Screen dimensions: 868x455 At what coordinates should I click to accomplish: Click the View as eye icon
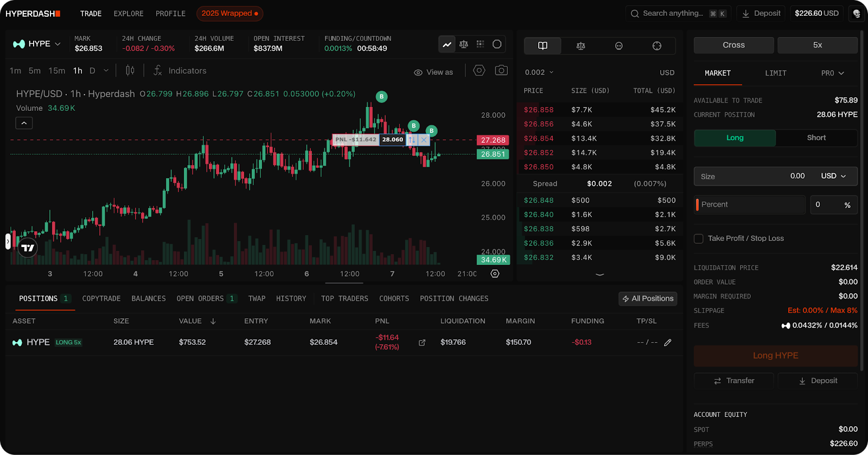pyautogui.click(x=418, y=72)
